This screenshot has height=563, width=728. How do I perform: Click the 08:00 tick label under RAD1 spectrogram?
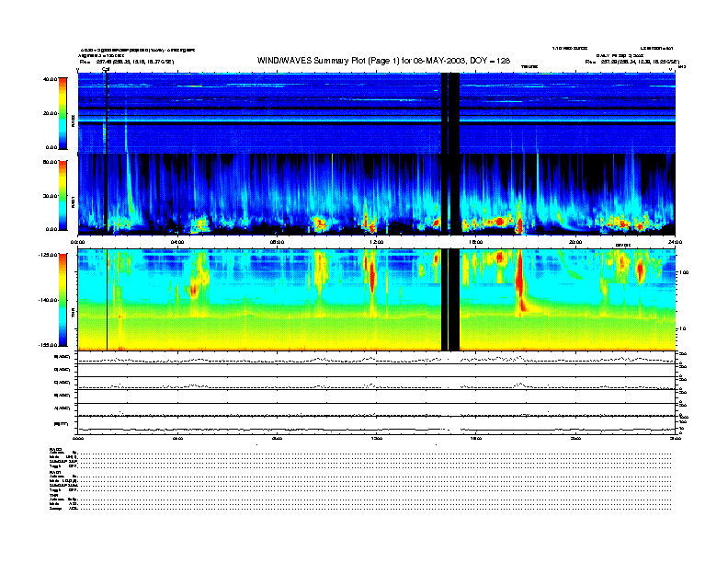pyautogui.click(x=277, y=242)
